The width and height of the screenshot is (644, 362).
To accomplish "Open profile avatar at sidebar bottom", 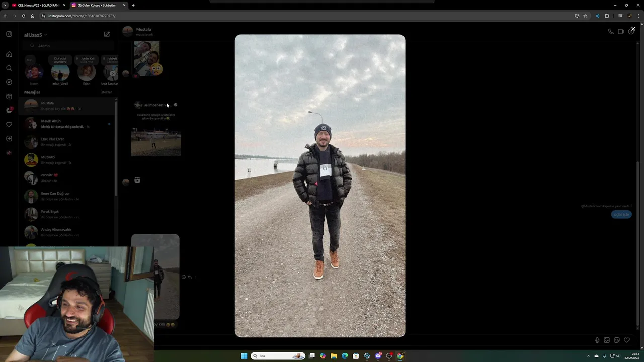I will 9,153.
